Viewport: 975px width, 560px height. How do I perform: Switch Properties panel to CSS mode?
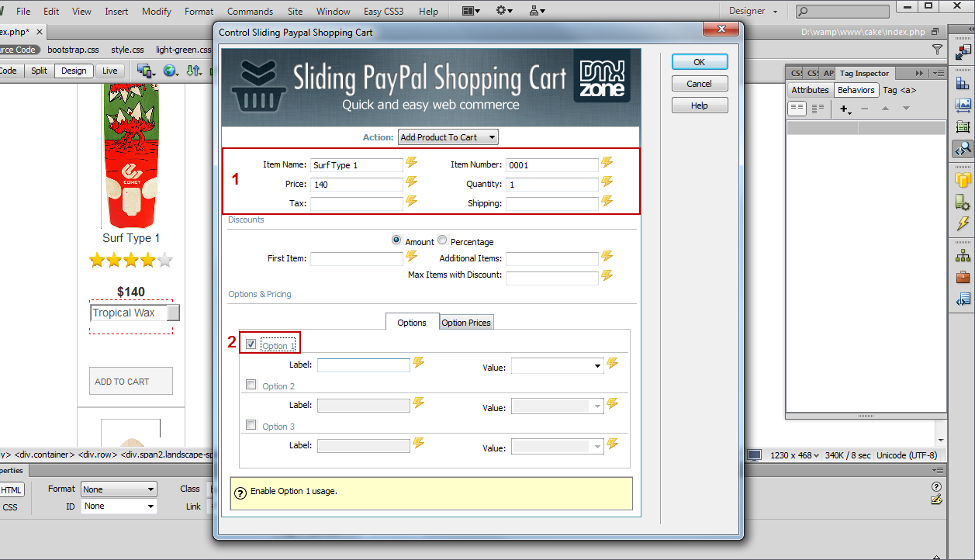[10, 507]
